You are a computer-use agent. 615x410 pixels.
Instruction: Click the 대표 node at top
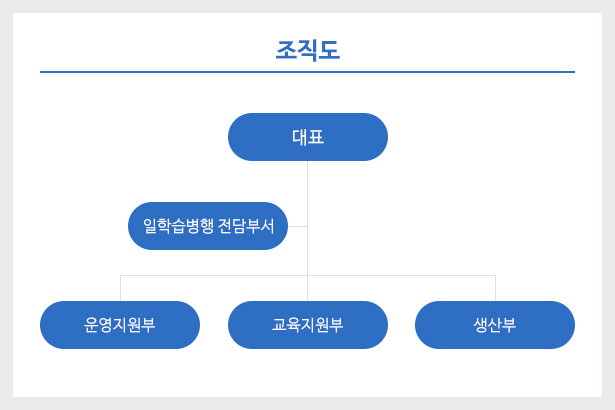308,137
